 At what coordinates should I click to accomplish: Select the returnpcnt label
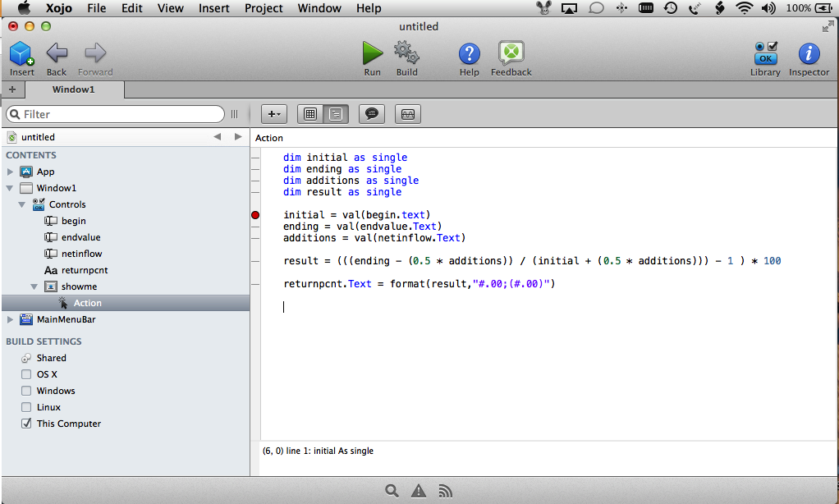click(85, 270)
